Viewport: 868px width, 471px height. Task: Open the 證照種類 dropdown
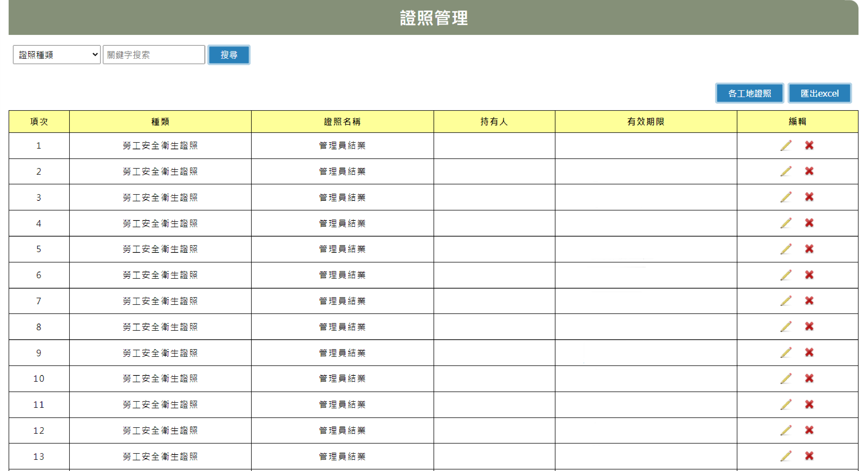point(57,55)
